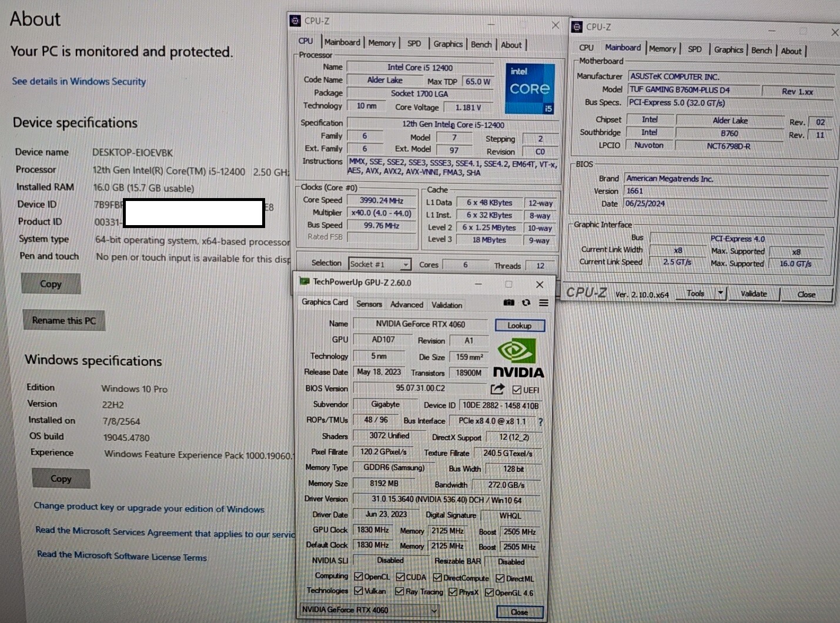Image resolution: width=840 pixels, height=623 pixels.
Task: Toggle the Ray Tracing checkbox
Action: 400,591
